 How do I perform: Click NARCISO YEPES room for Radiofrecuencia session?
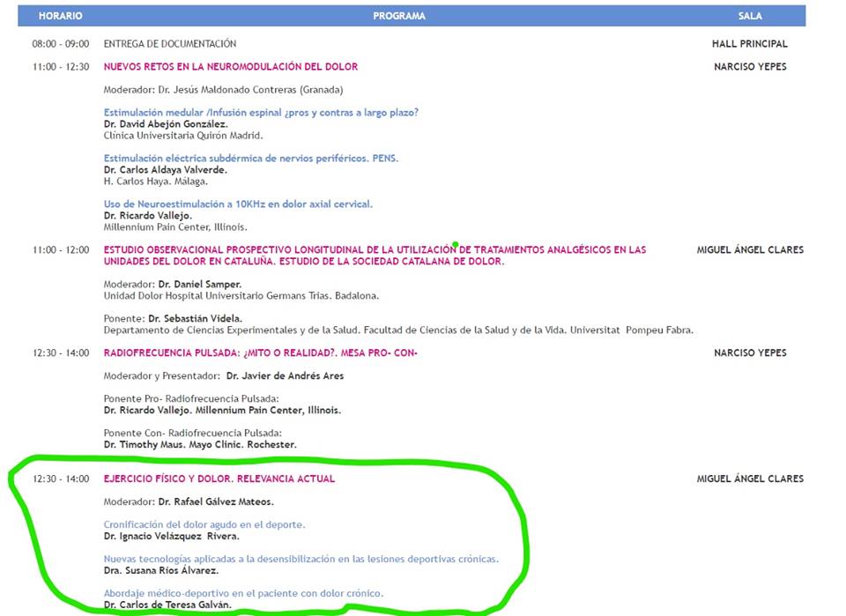(x=750, y=353)
